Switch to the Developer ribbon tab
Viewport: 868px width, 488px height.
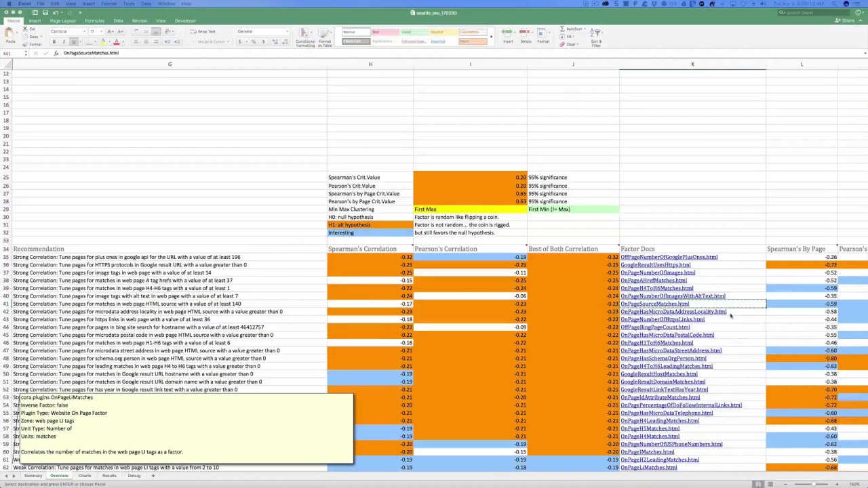tap(185, 21)
